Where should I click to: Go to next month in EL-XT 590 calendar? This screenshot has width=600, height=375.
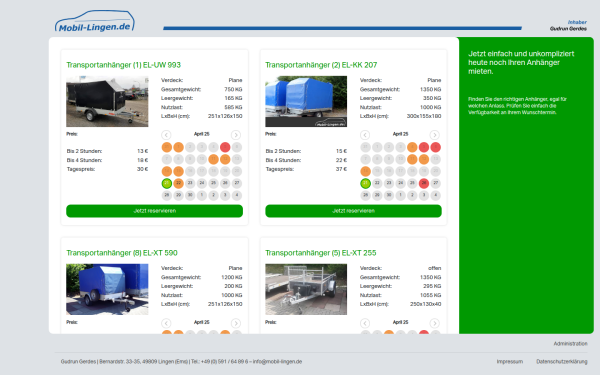tap(236, 323)
